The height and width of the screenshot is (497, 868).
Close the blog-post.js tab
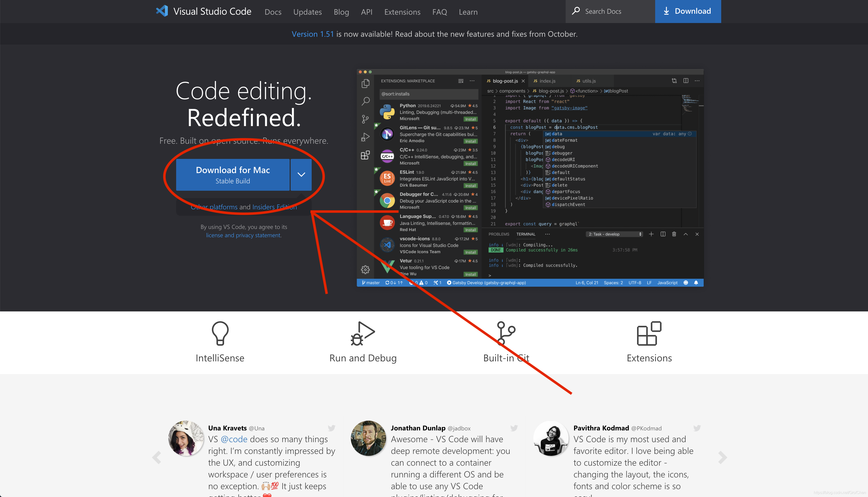pos(523,81)
